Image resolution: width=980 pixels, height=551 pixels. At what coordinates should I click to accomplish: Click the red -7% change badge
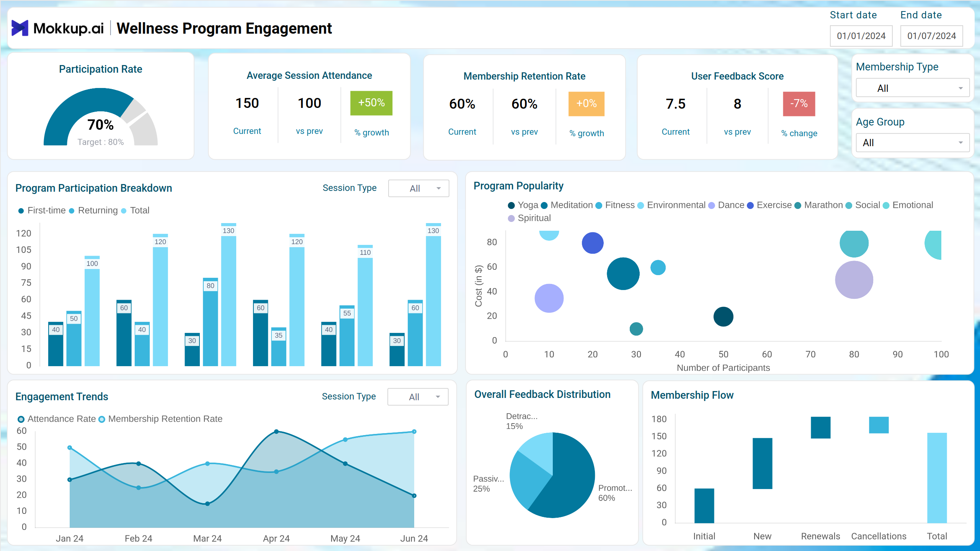(799, 104)
